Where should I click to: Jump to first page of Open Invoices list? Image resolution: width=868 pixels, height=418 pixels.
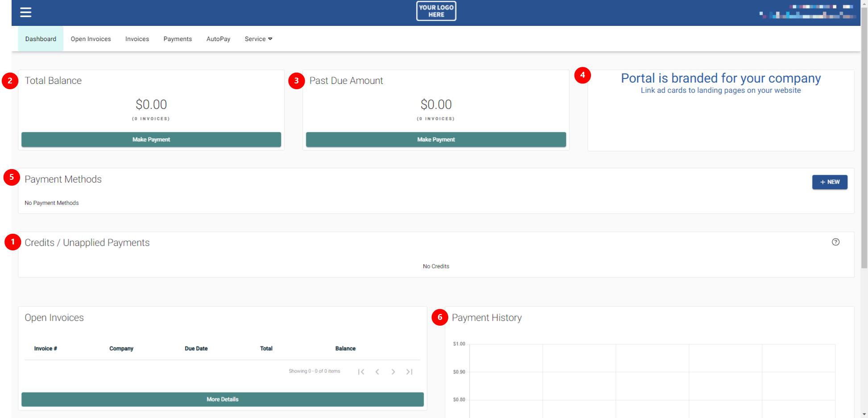[361, 371]
